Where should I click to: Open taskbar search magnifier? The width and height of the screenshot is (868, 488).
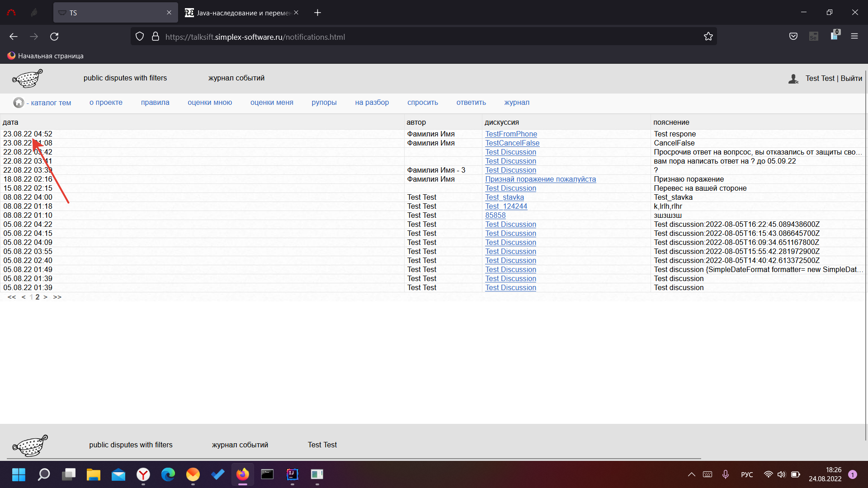(x=44, y=474)
